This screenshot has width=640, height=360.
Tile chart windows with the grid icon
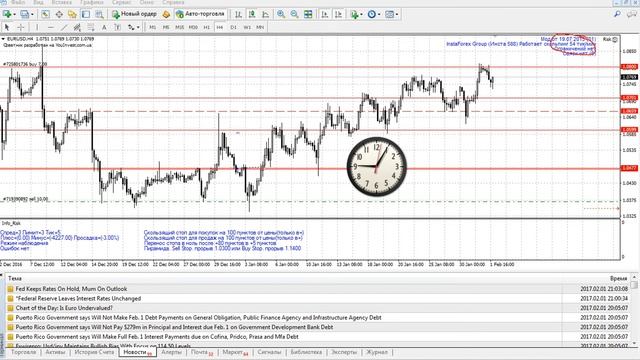pyautogui.click(x=308, y=14)
